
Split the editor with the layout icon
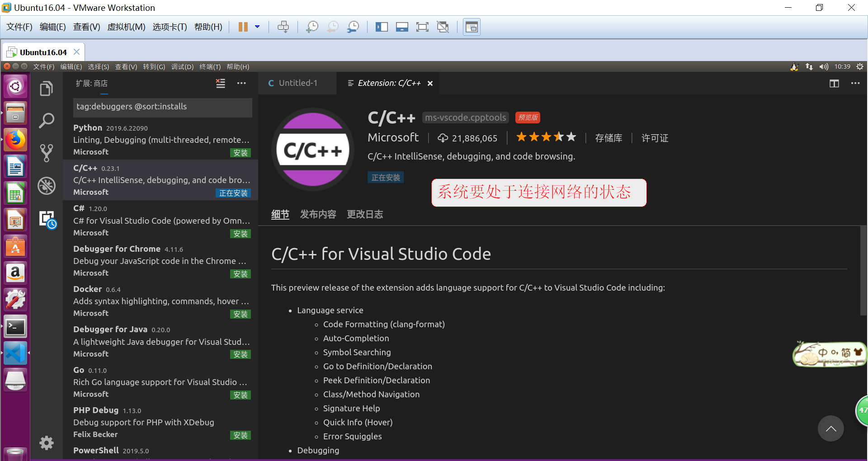tap(834, 84)
